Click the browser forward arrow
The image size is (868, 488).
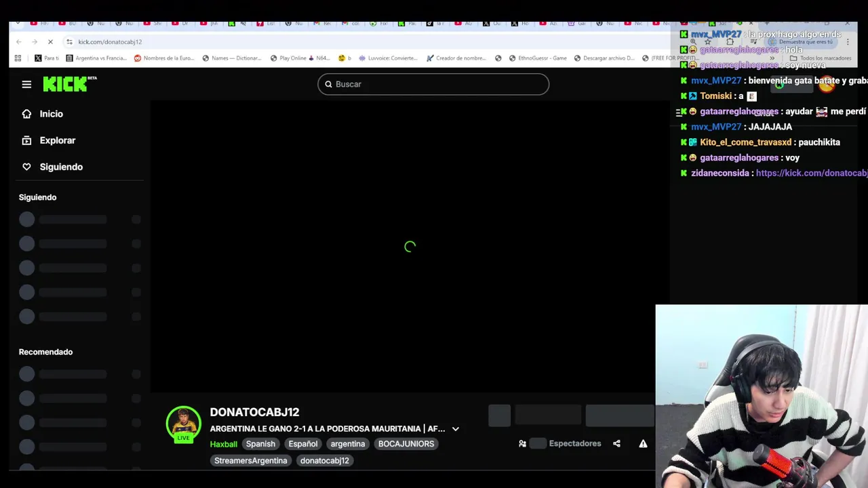(34, 42)
